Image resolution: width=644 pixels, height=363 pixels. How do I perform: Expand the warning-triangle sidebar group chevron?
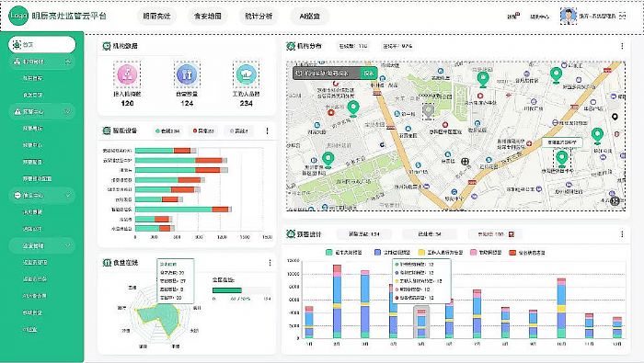[x=68, y=111]
